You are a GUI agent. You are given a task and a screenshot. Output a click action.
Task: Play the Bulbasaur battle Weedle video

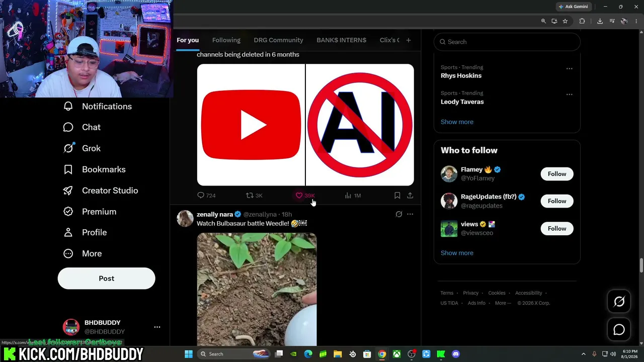(257, 289)
